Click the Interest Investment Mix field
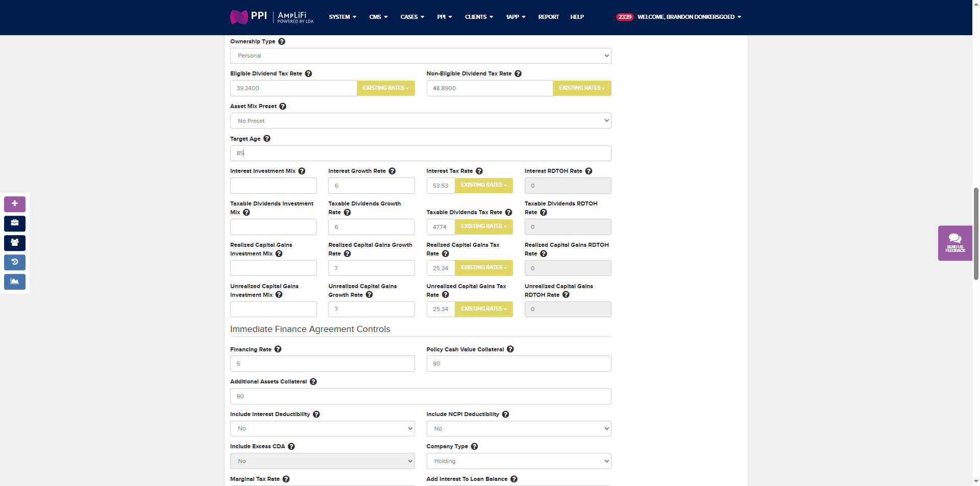The image size is (980, 486). pos(274,186)
